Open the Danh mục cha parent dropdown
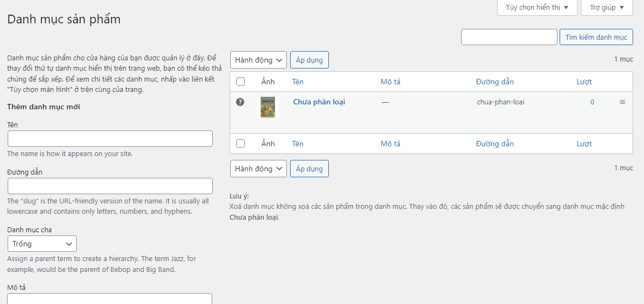644x304 pixels. pyautogui.click(x=42, y=244)
